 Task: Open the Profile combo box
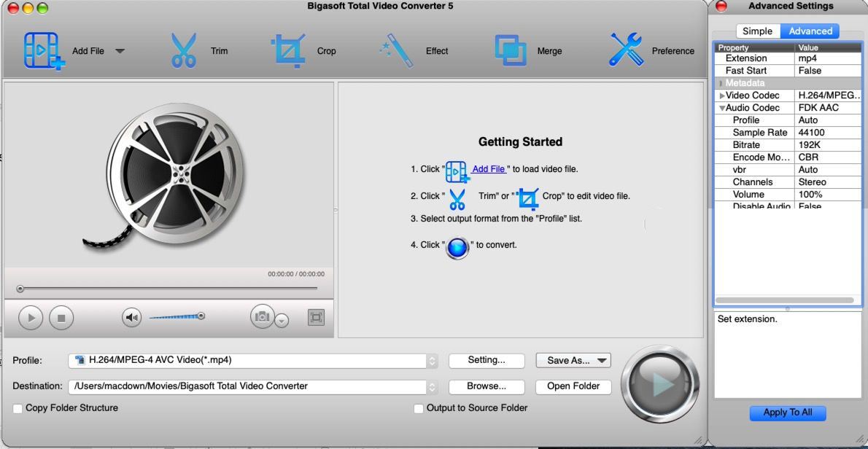point(253,361)
